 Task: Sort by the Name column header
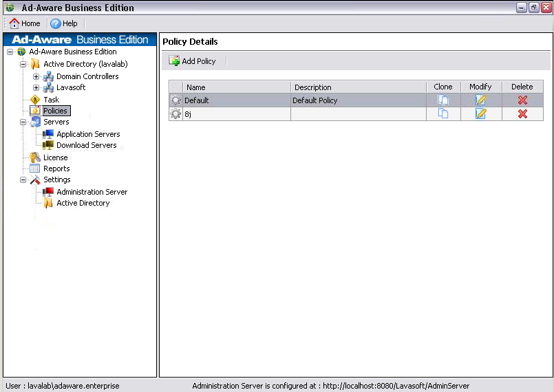coord(236,87)
